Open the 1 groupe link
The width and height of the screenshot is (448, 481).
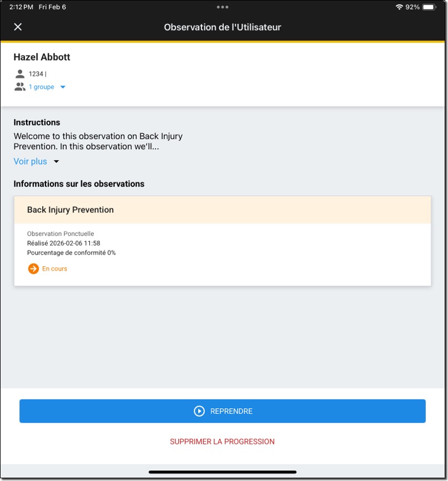42,87
